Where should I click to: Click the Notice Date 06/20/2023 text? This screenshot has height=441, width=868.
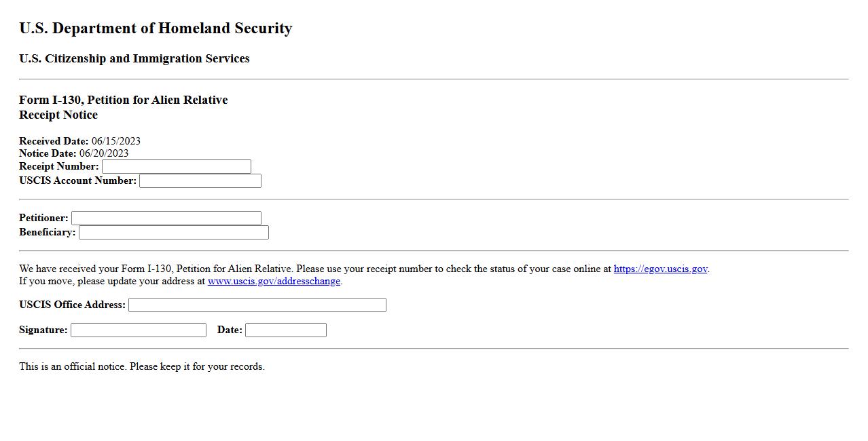tap(73, 153)
